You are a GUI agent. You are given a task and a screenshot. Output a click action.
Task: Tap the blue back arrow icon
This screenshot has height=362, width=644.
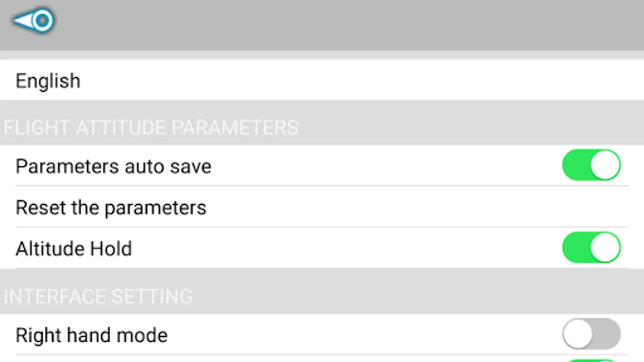pos(34,20)
